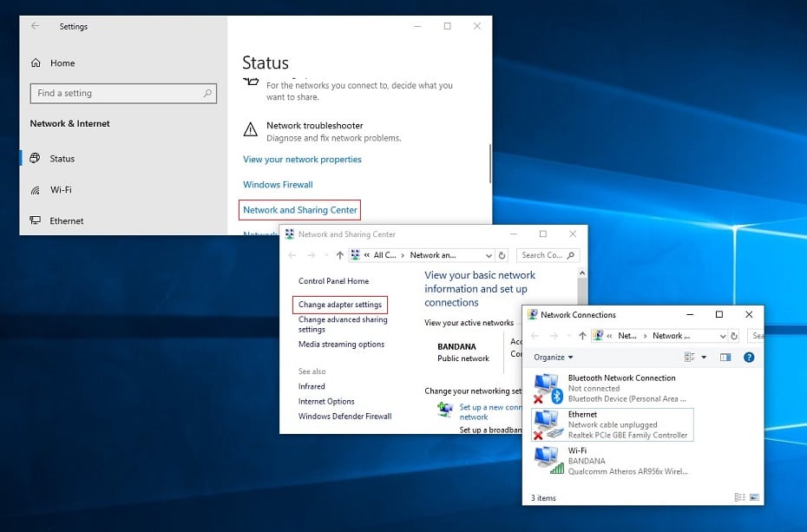
Task: Click the Ethernet sidebar monitor icon
Action: [35, 220]
